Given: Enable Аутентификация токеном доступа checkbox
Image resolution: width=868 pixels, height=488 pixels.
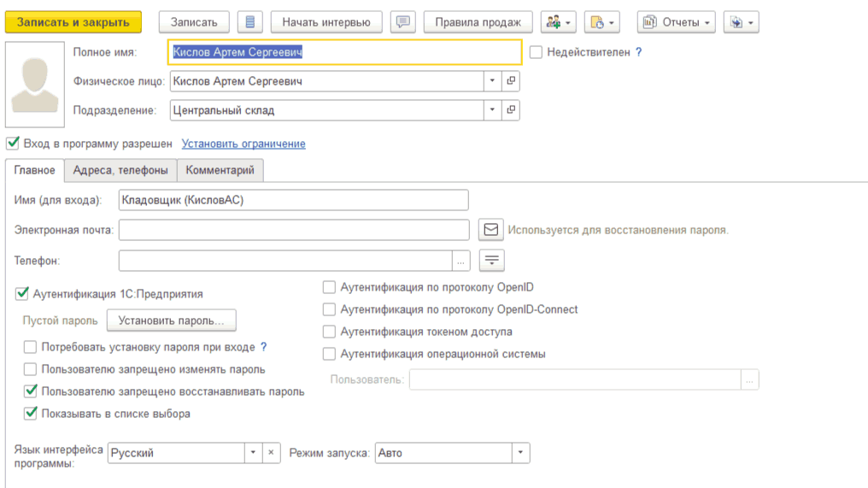Looking at the screenshot, I should 329,332.
